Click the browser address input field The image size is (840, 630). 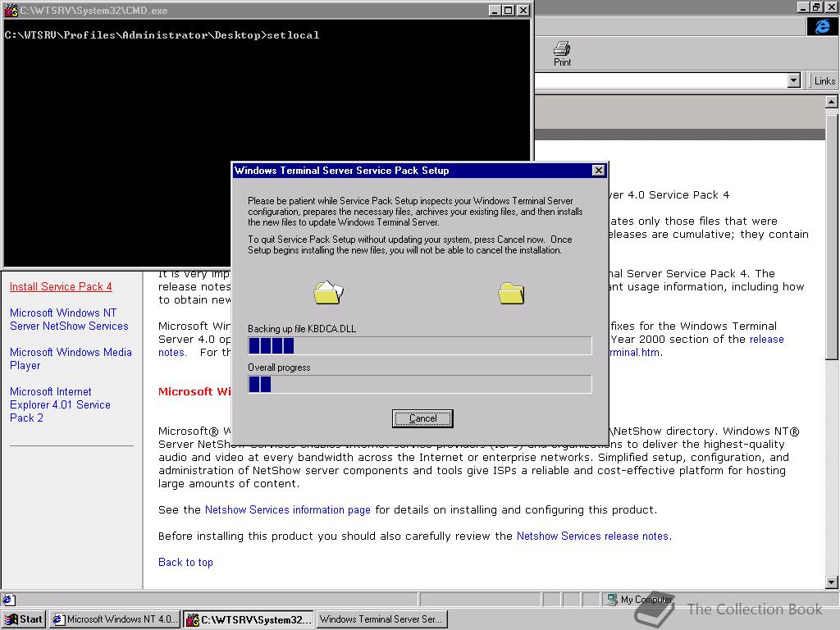point(661,81)
